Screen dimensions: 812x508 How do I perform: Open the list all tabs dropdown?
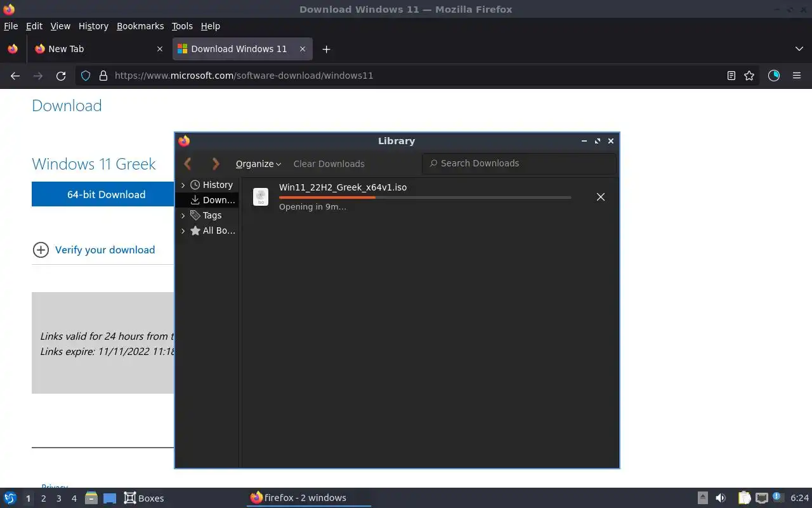(x=799, y=49)
